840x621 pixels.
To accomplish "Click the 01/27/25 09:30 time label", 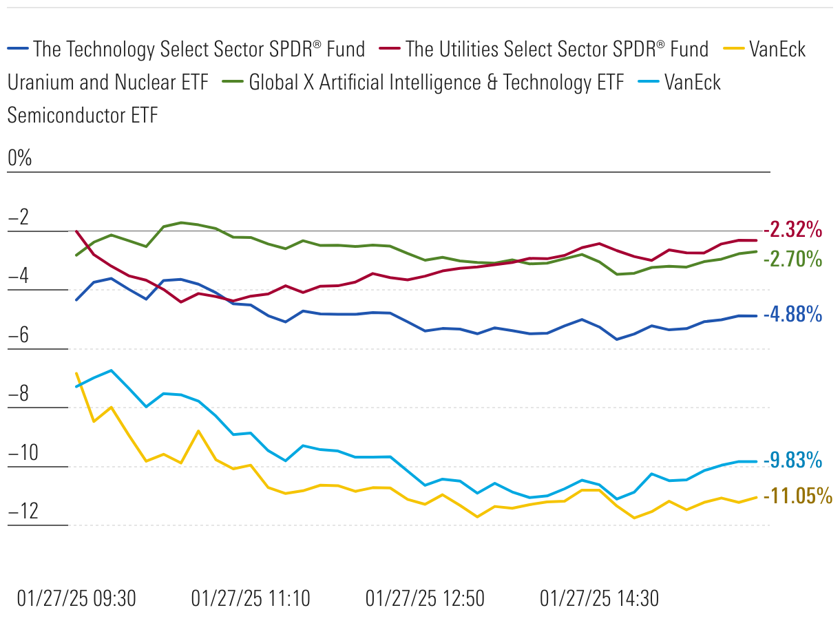I will tap(76, 598).
